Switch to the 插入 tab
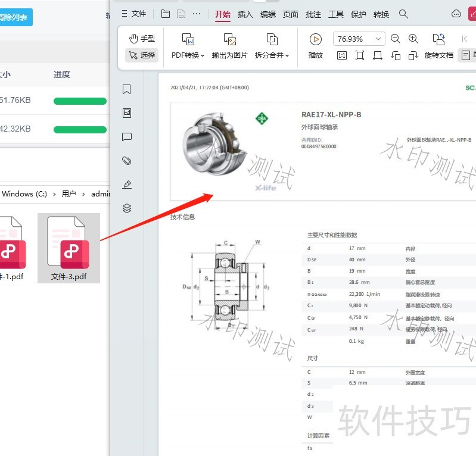Image resolution: width=476 pixels, height=456 pixels. point(245,14)
